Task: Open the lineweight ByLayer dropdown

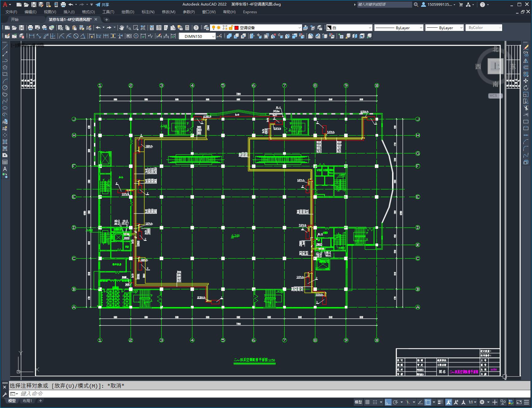Action: click(x=444, y=28)
